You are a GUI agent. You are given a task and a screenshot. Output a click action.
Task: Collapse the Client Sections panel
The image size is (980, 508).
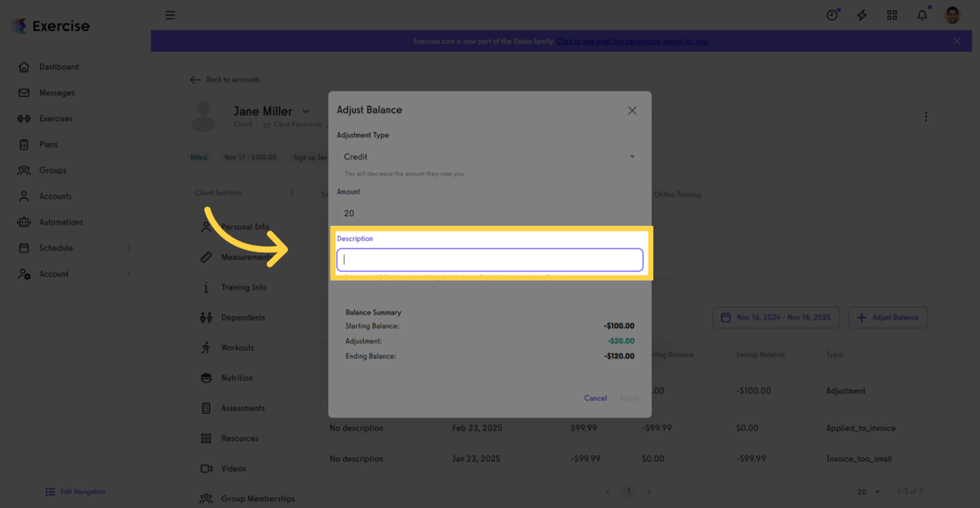pyautogui.click(x=292, y=193)
